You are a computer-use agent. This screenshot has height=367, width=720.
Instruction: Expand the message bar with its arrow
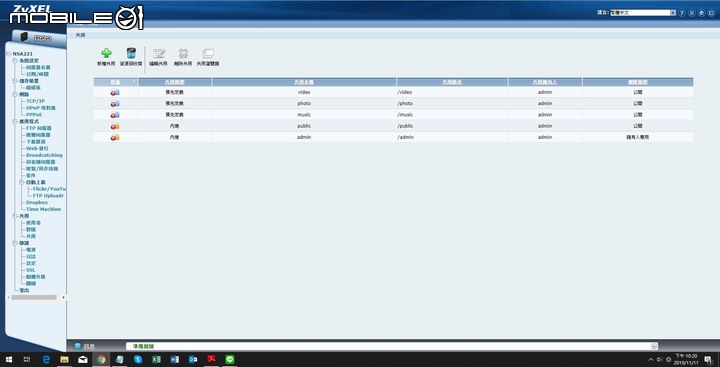[654, 346]
